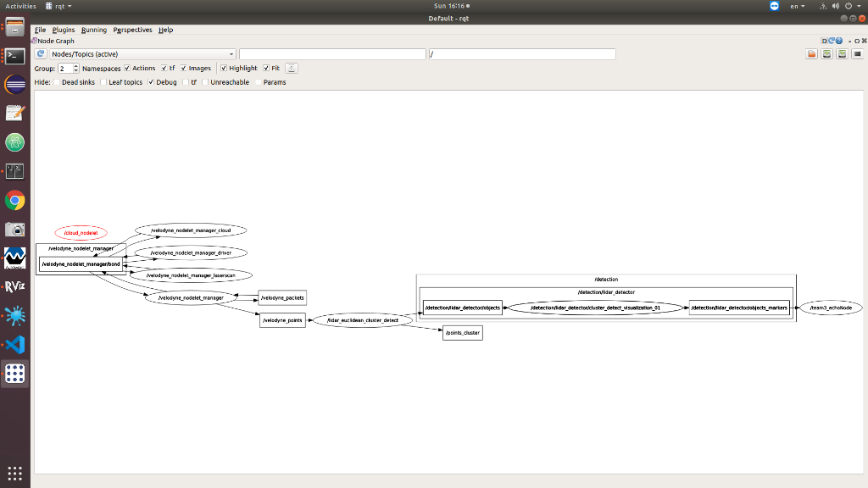Disable the Highlight checkbox

(224, 68)
